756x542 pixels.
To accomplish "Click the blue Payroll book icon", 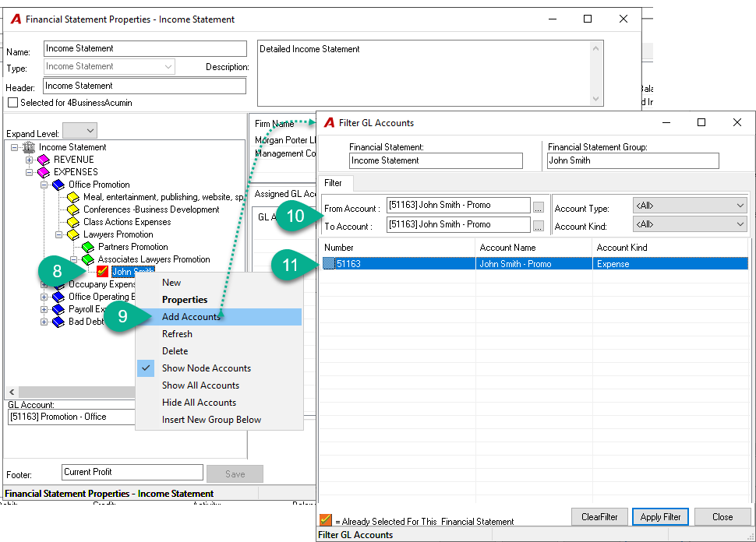I will click(x=58, y=309).
